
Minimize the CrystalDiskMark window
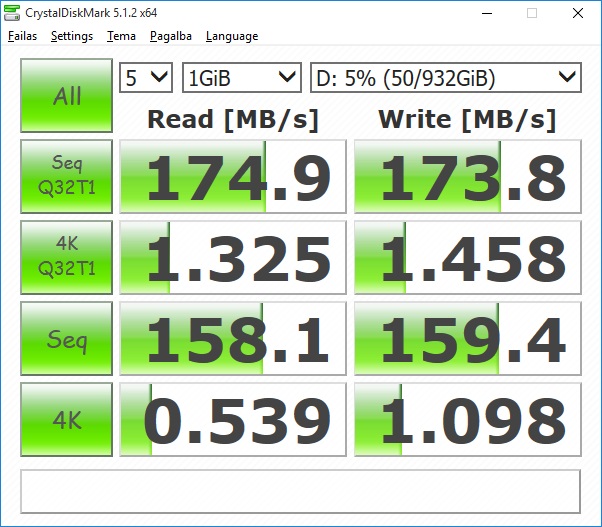point(487,13)
